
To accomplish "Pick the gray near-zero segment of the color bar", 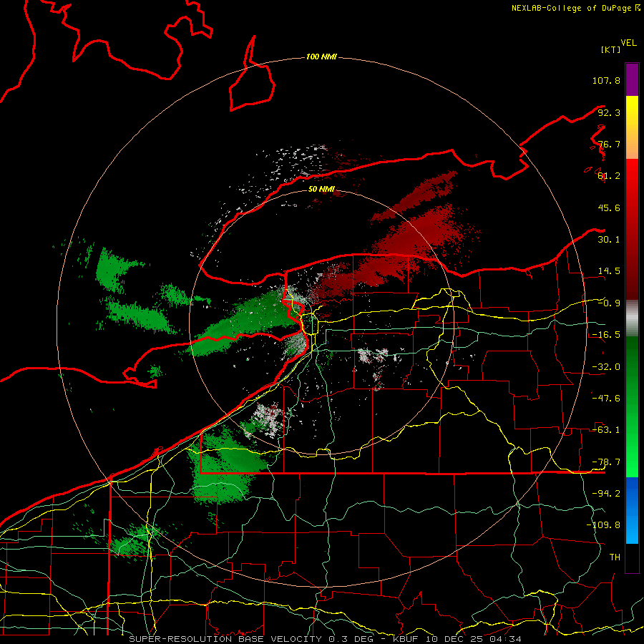I will pos(632,318).
